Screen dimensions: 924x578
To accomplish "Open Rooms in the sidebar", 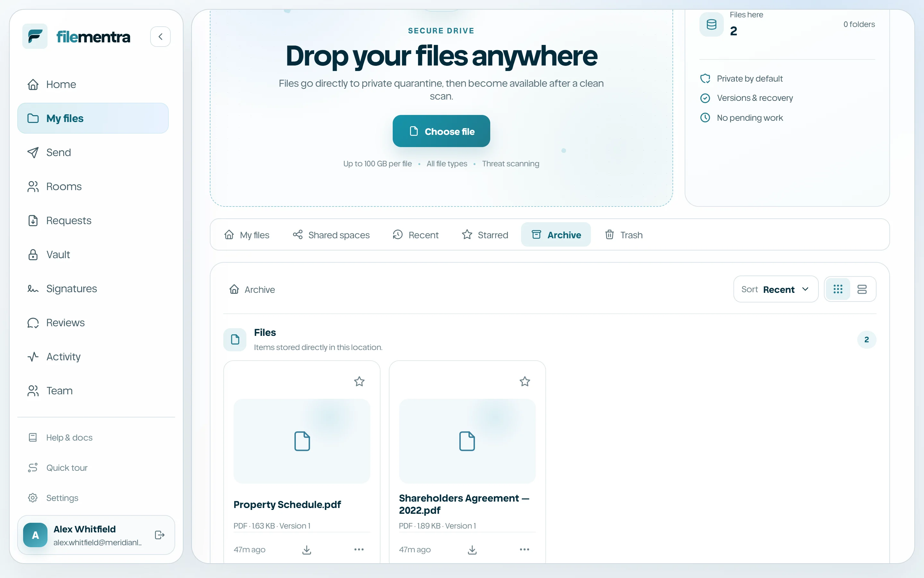I will [93, 187].
